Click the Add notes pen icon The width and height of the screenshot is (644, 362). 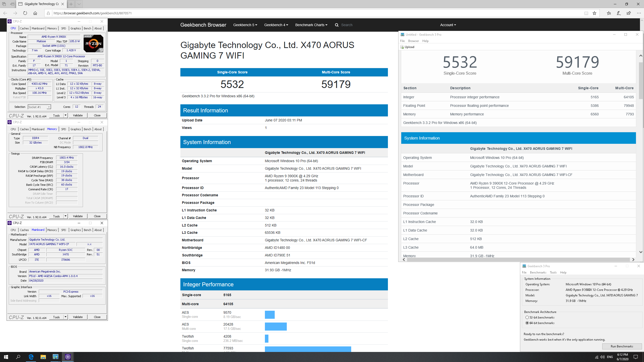[619, 13]
